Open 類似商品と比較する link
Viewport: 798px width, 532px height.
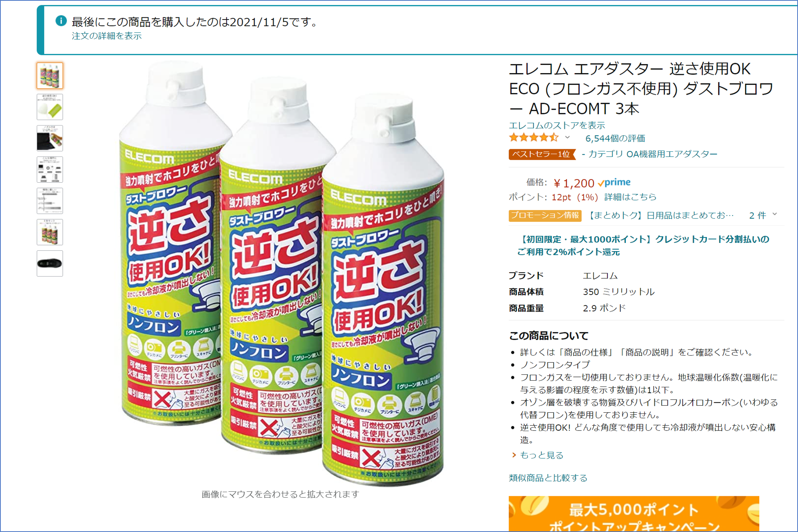[x=548, y=478]
